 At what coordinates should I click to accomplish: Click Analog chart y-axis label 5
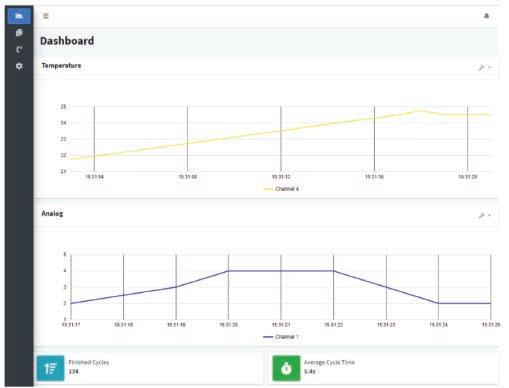coord(65,254)
